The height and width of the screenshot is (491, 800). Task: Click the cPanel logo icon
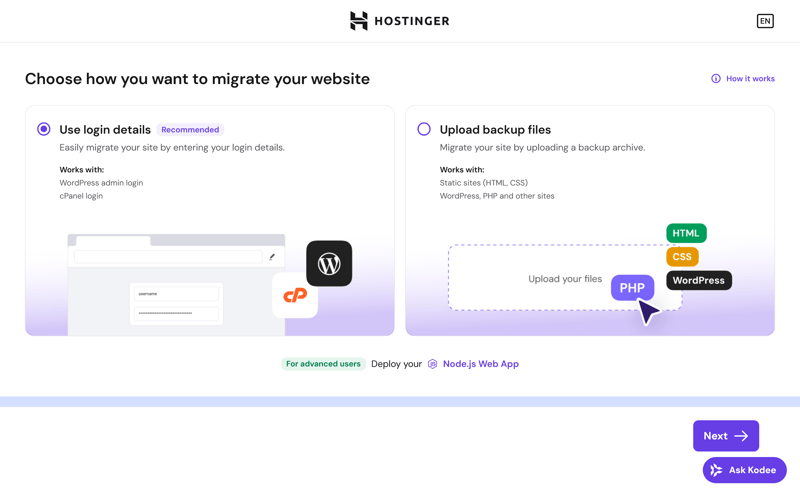coord(295,295)
